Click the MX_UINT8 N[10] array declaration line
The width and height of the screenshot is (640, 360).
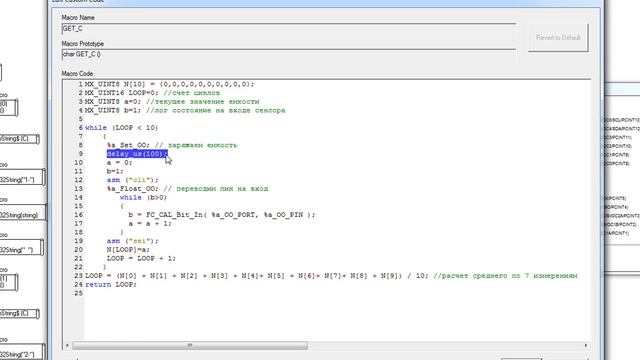[169, 84]
